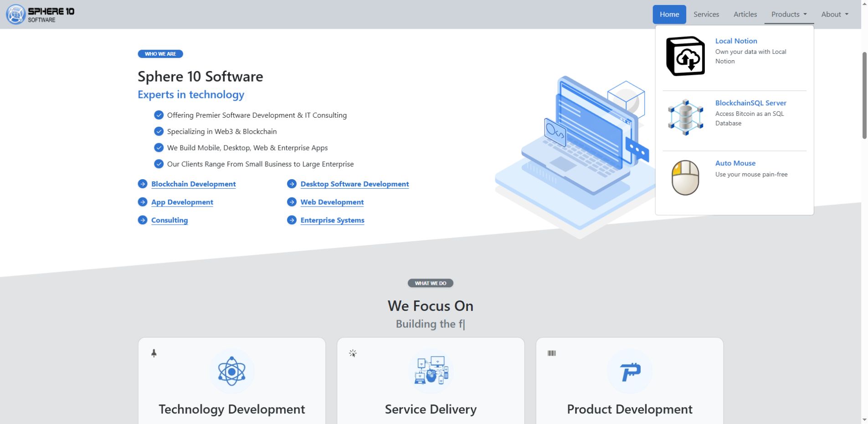Screen dimensions: 868x424
Task: Click the arrow icon beside App Development
Action: [x=143, y=202]
